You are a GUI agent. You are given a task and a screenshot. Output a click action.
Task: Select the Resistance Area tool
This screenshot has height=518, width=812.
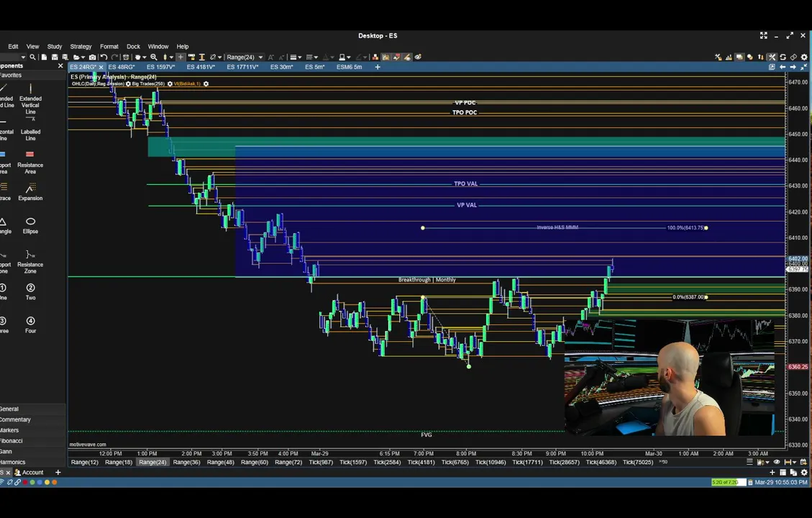[x=30, y=162]
